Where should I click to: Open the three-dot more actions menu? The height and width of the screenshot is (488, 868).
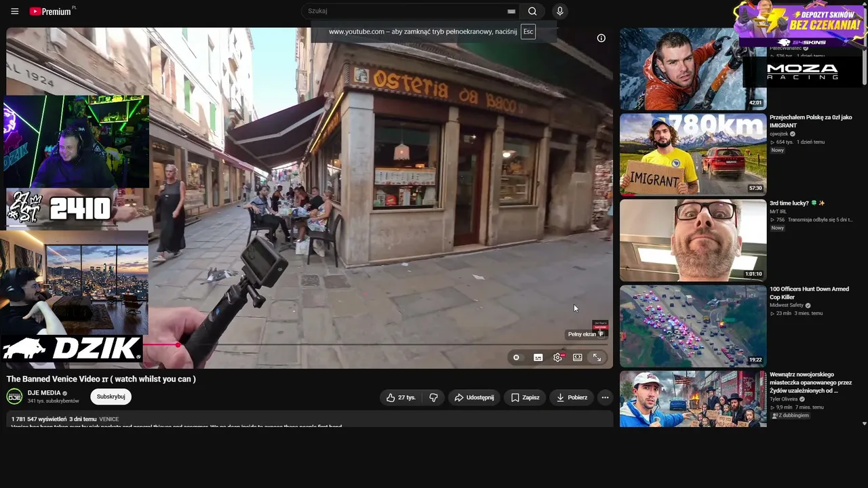[605, 398]
